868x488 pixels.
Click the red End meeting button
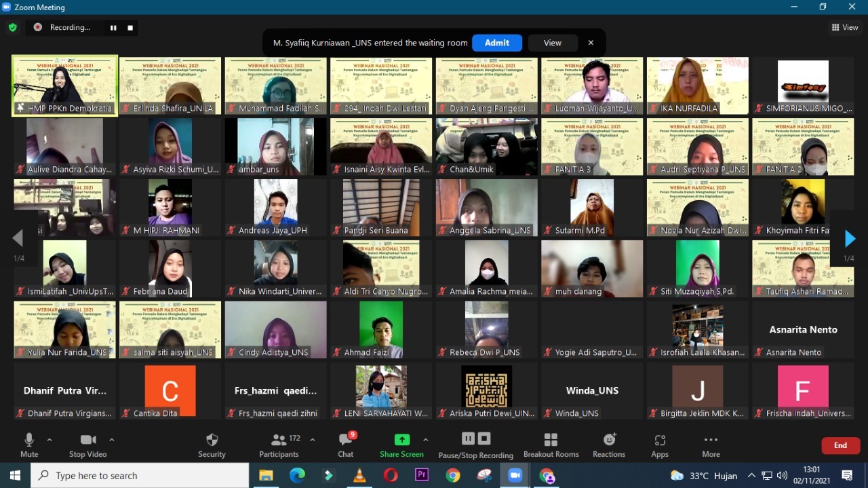click(840, 445)
